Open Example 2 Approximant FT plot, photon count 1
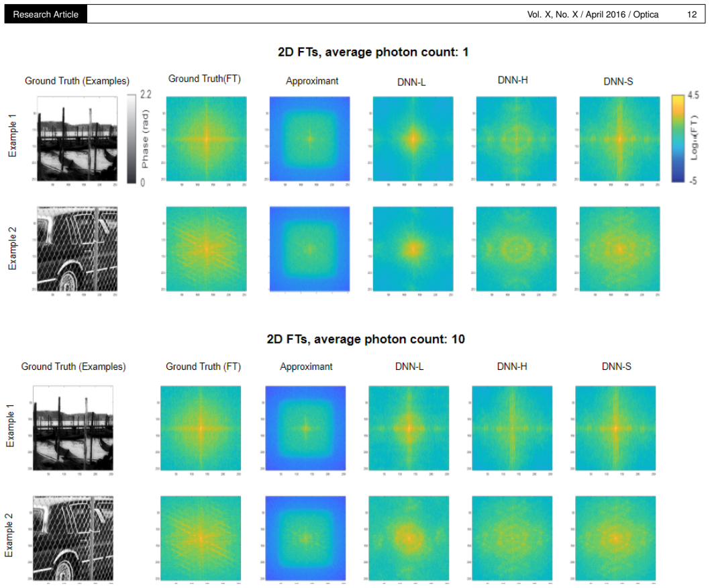Image resolution: width=710 pixels, height=588 pixels. point(310,249)
